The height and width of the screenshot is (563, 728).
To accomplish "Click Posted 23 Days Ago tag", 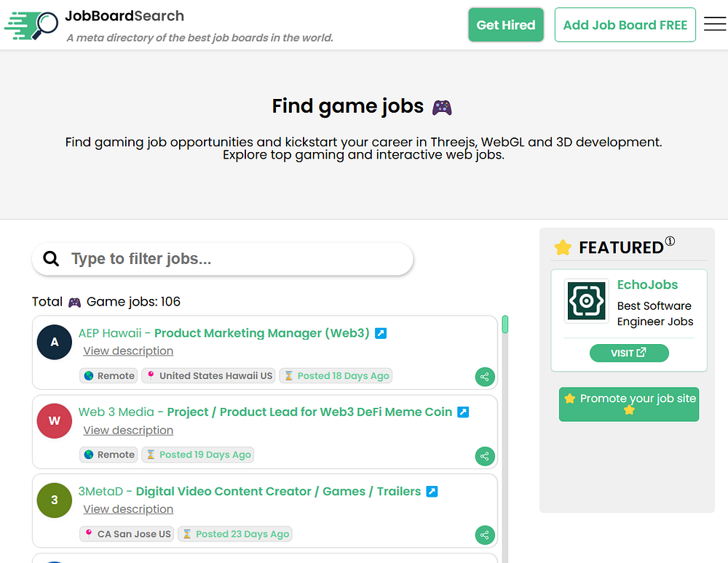I will pos(235,534).
